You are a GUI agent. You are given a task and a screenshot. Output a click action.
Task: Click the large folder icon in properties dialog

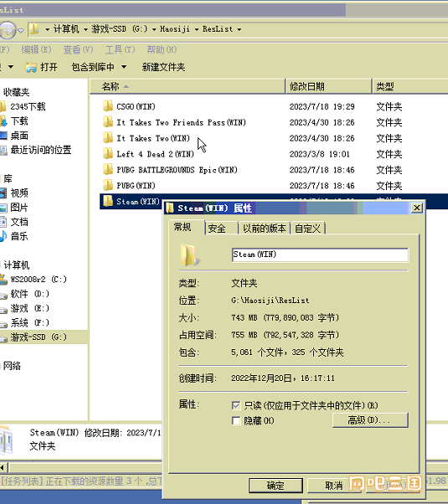[190, 255]
